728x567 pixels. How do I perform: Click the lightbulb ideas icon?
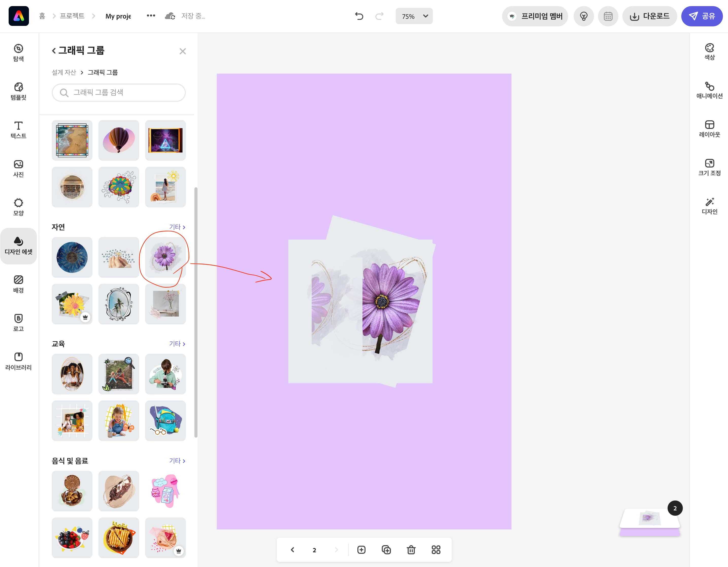tap(583, 16)
